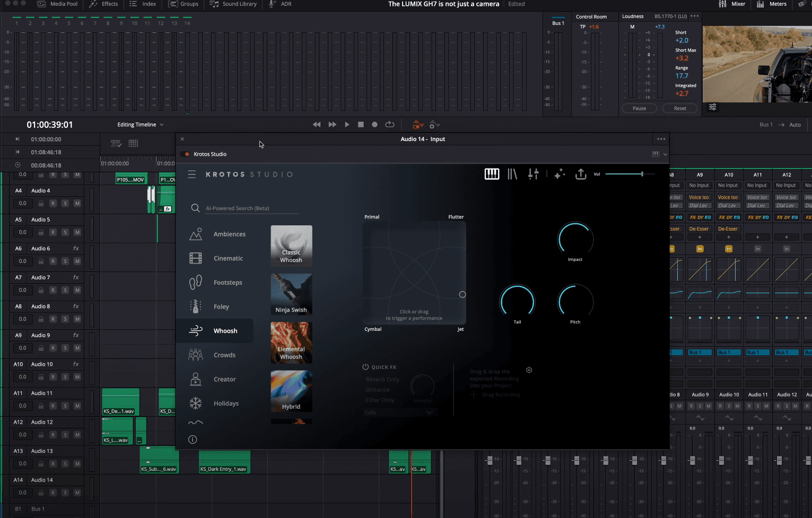Mute the Audio 9 track

point(77,348)
